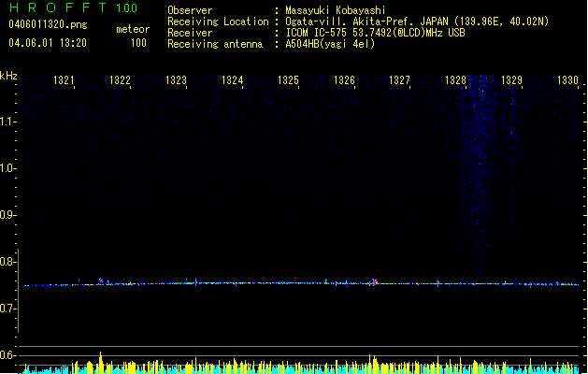Select the Ogata-vill. Akita-Pref. JAPAN location text
This screenshot has height=374, width=588.
(x=417, y=22)
